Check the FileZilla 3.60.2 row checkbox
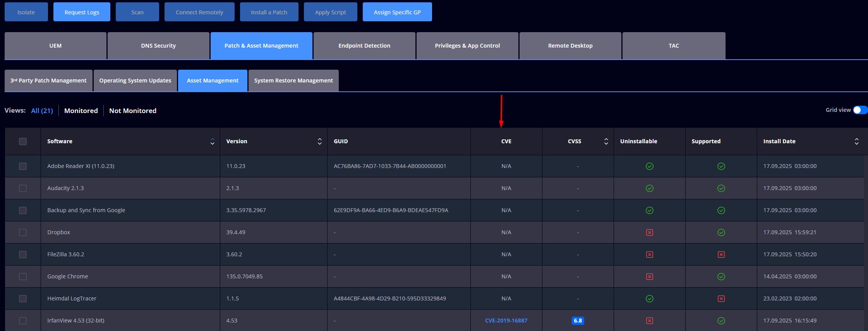Screen dimensions: 868x331 click(x=23, y=254)
